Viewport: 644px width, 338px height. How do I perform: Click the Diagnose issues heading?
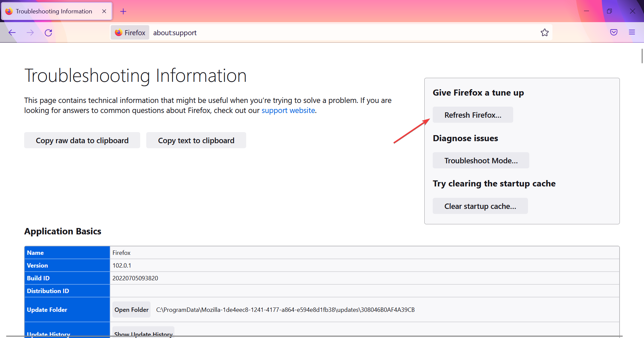466,138
